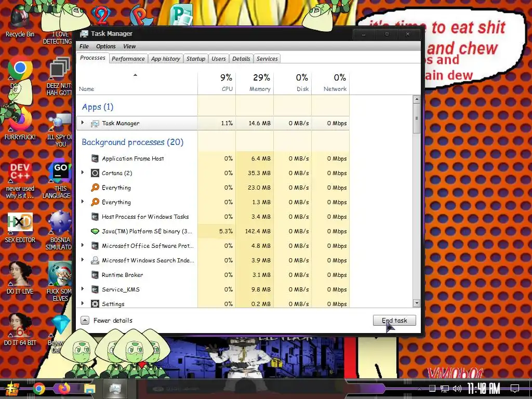This screenshot has width=532, height=399.
Task: Open File Explorer from the taskbar
Action: pyautogui.click(x=89, y=389)
